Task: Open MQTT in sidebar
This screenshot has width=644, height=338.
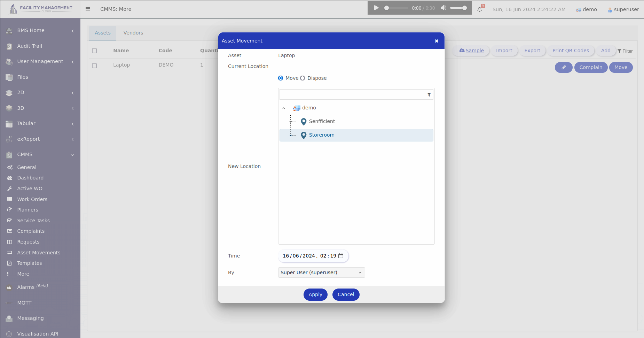Action: click(24, 303)
